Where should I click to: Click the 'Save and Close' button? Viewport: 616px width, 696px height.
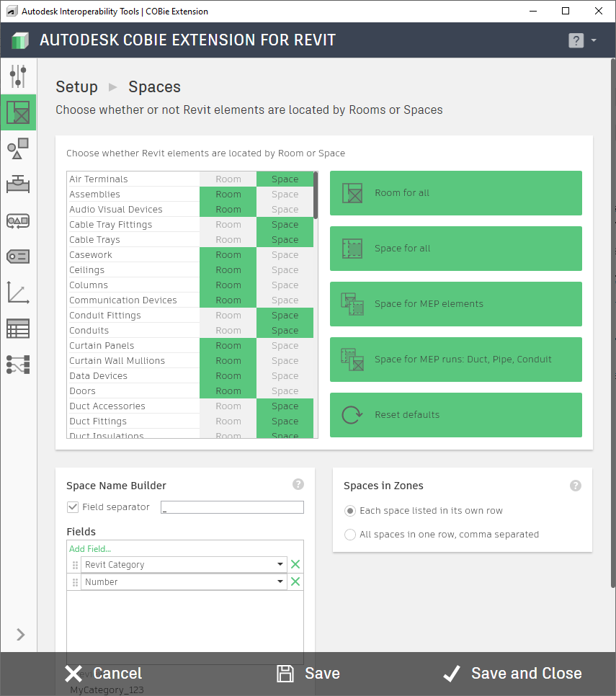(512, 674)
